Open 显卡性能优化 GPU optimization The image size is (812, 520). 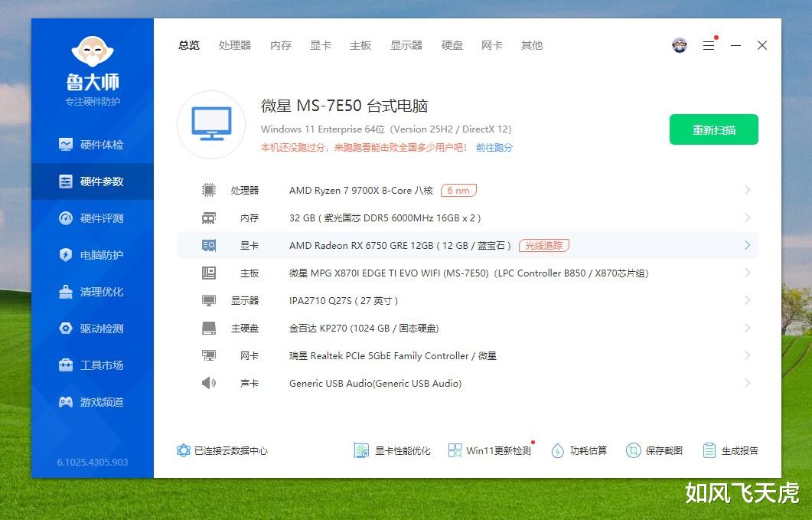392,450
